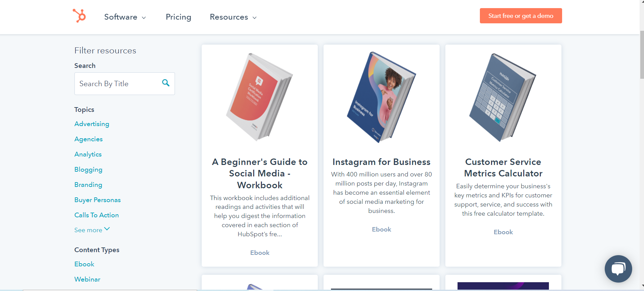The width and height of the screenshot is (644, 291).
Task: Click the magnifying glass search icon
Action: click(166, 83)
